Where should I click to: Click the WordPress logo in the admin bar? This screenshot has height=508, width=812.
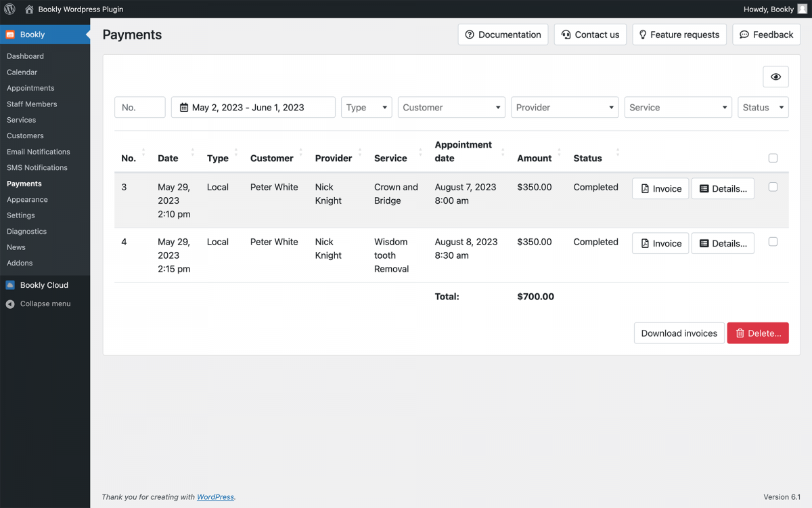coord(9,9)
